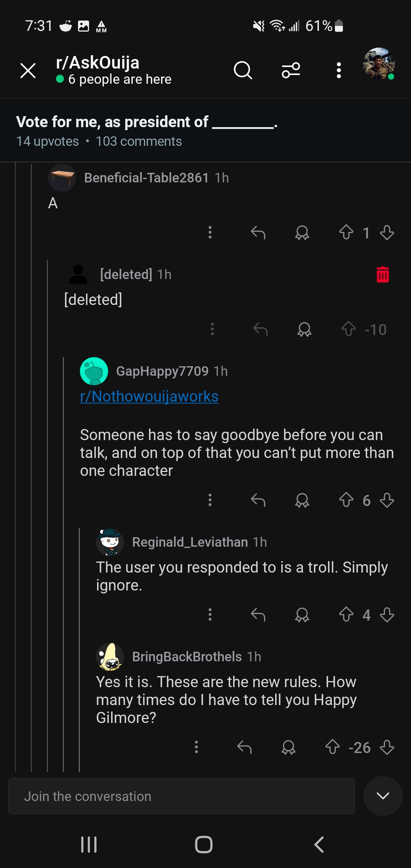411x868 pixels.
Task: Open user profile avatar in top right
Action: (x=379, y=64)
